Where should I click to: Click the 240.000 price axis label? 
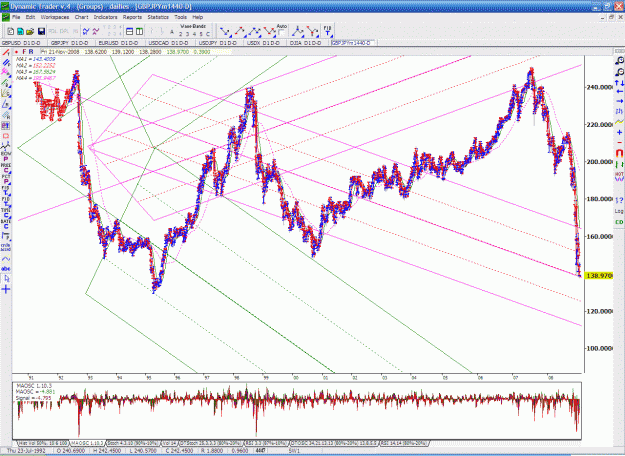click(x=599, y=87)
